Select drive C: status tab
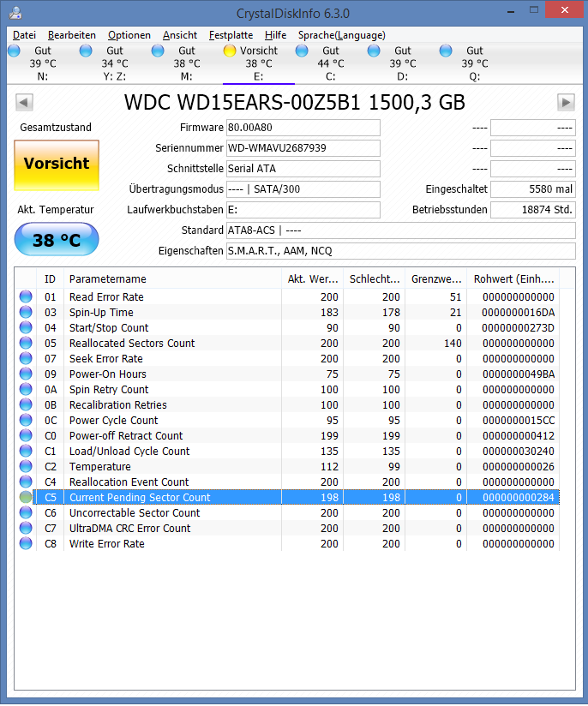Image resolution: width=588 pixels, height=706 pixels. point(331,63)
